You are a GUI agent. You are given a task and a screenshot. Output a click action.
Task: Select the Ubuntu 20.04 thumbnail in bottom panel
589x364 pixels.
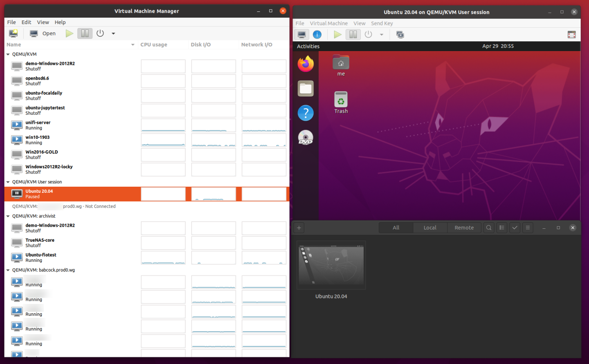[331, 265]
